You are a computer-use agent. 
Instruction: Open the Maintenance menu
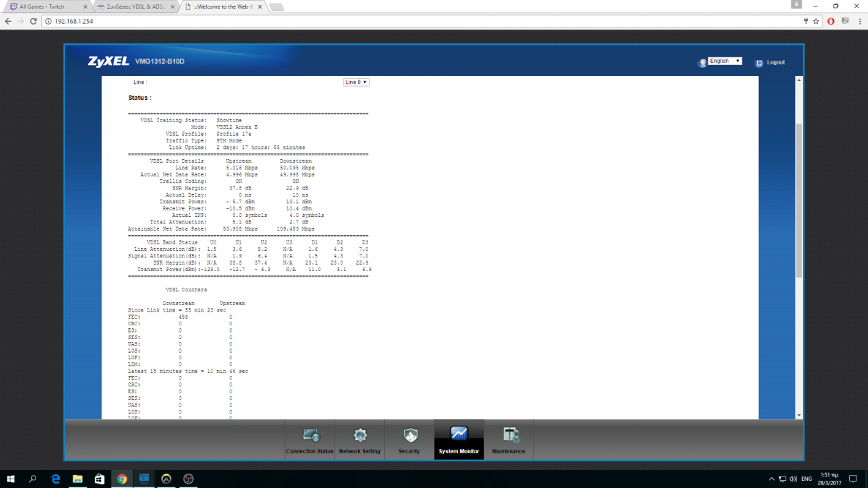[x=509, y=440]
